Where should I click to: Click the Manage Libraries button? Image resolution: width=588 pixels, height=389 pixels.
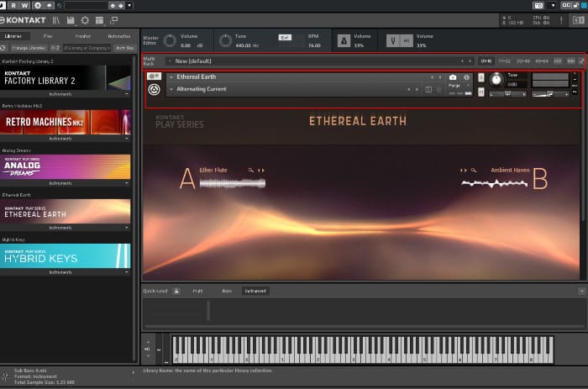[29, 48]
